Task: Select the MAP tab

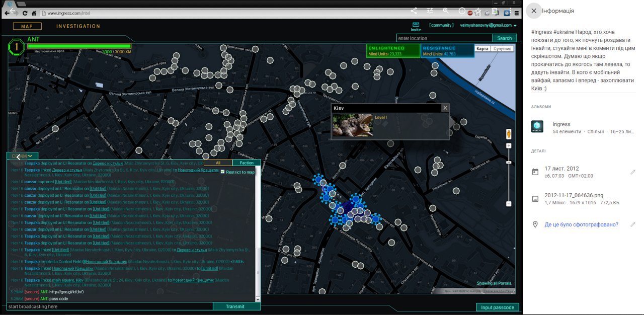Action: (x=27, y=26)
